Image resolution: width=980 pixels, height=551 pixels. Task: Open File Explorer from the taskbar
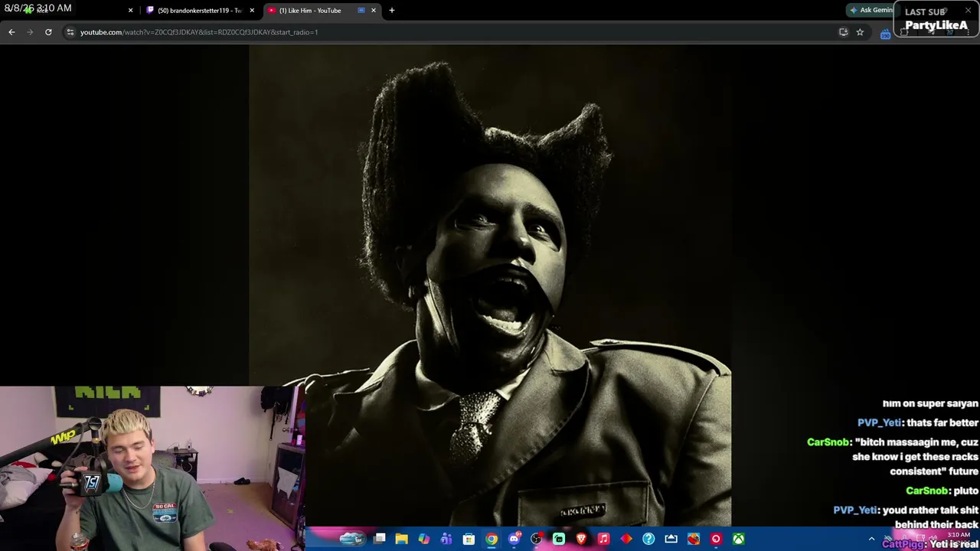(401, 540)
